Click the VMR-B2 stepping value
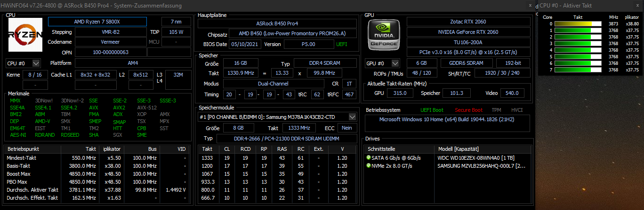Image resolution: width=644 pixels, height=210 pixels. pos(110,32)
